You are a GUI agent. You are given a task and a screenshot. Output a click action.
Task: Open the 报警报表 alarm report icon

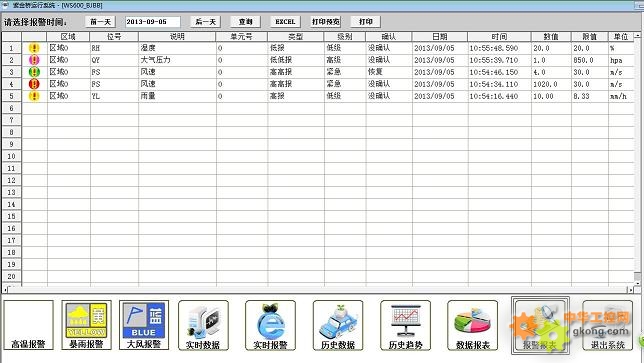click(540, 326)
